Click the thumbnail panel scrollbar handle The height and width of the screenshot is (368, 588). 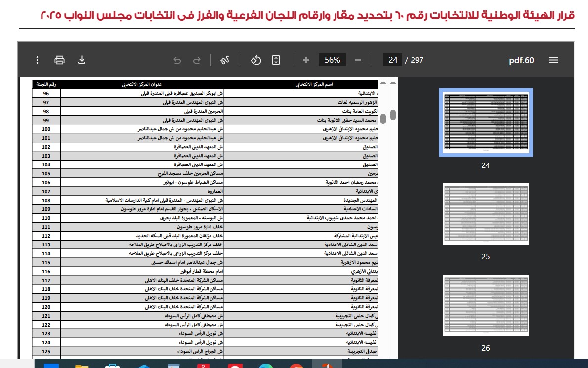coord(393,115)
